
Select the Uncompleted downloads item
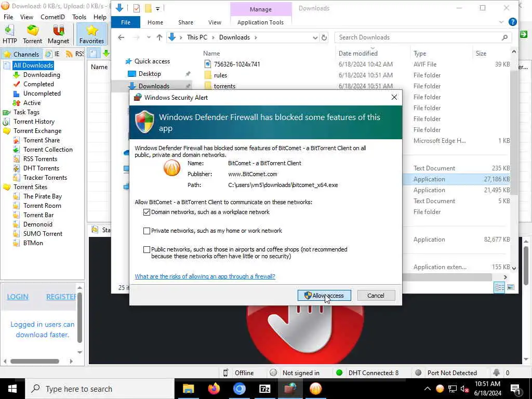click(x=42, y=94)
